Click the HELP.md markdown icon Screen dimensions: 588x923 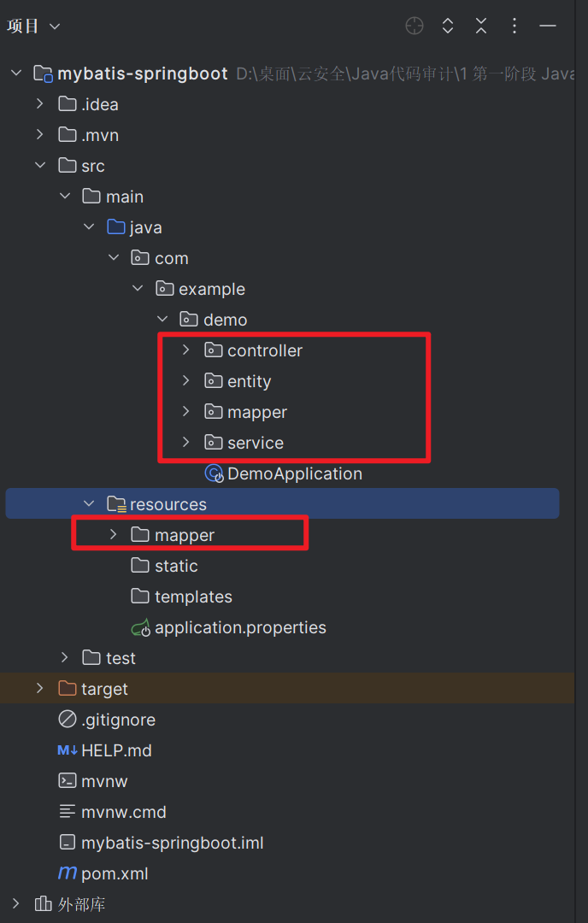[67, 750]
